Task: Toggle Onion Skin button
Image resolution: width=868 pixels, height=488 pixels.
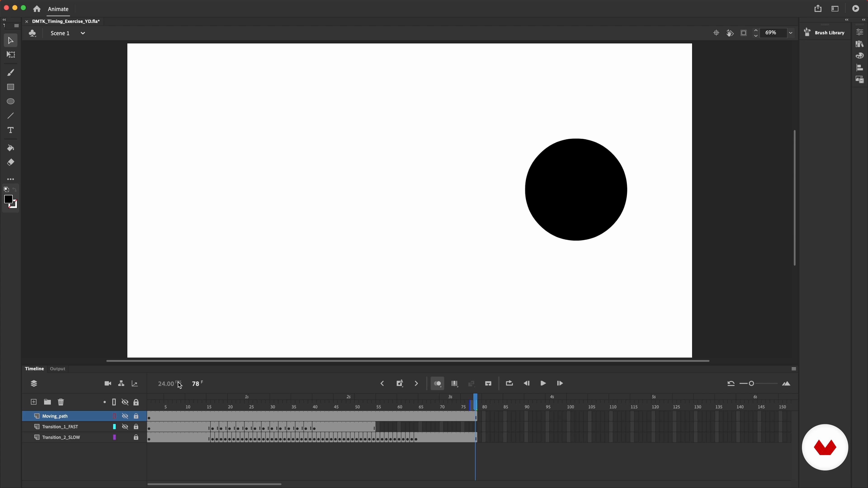Action: 437,383
